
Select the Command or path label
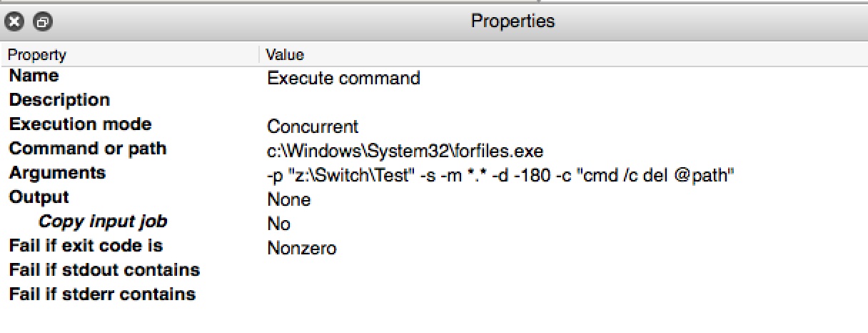tap(87, 149)
